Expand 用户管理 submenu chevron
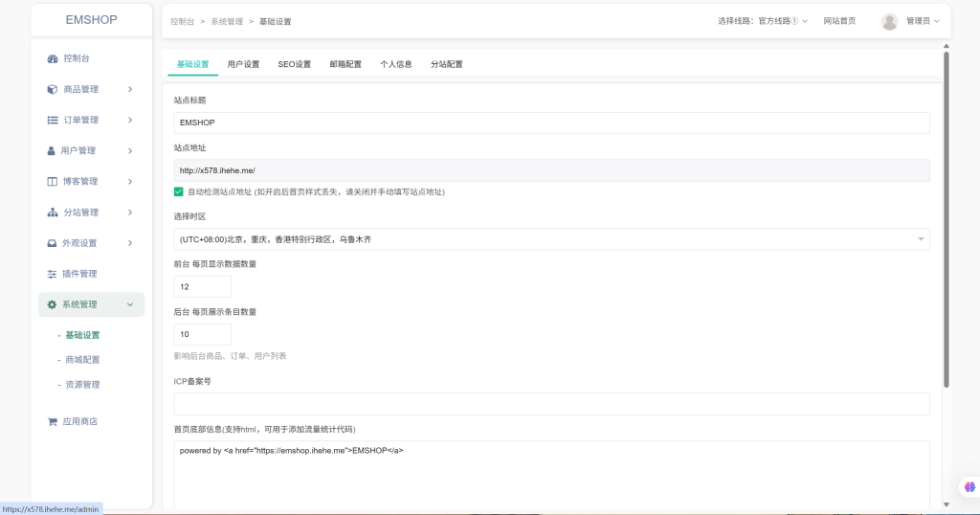The width and height of the screenshot is (980, 515). (x=130, y=150)
